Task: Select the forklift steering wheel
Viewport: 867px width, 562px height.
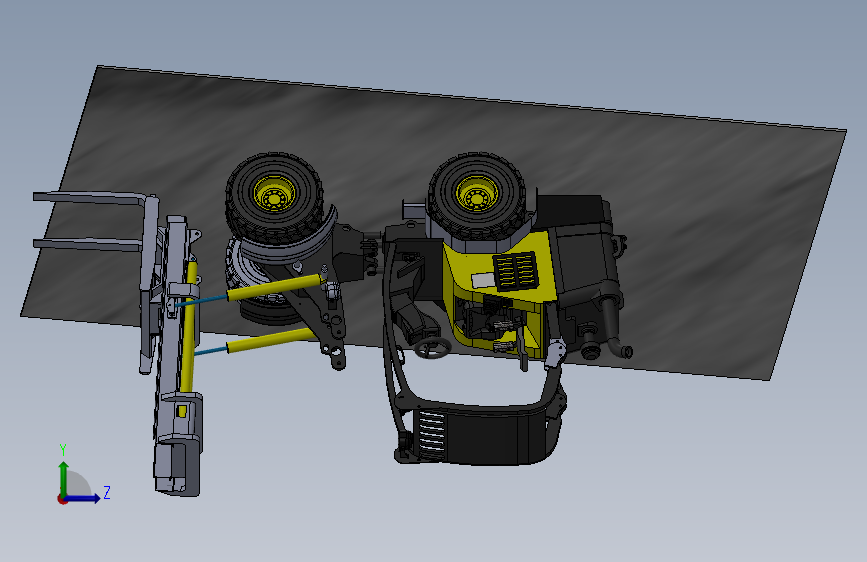Action: click(432, 348)
